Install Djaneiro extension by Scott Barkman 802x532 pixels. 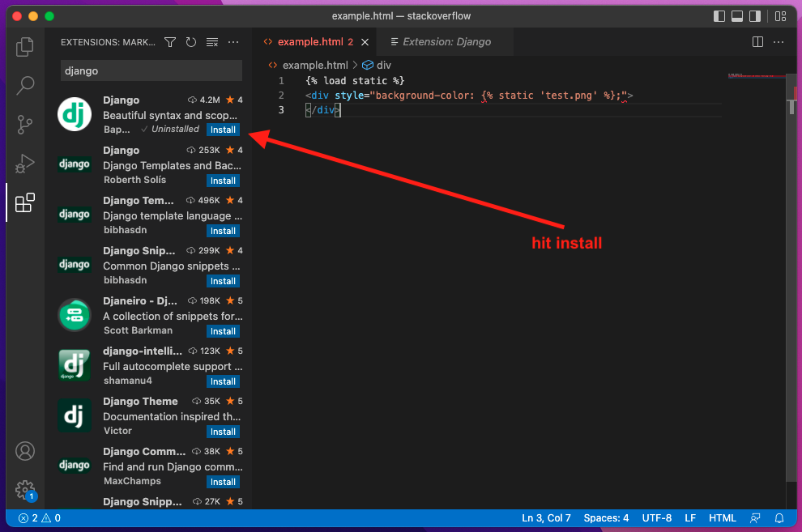223,331
